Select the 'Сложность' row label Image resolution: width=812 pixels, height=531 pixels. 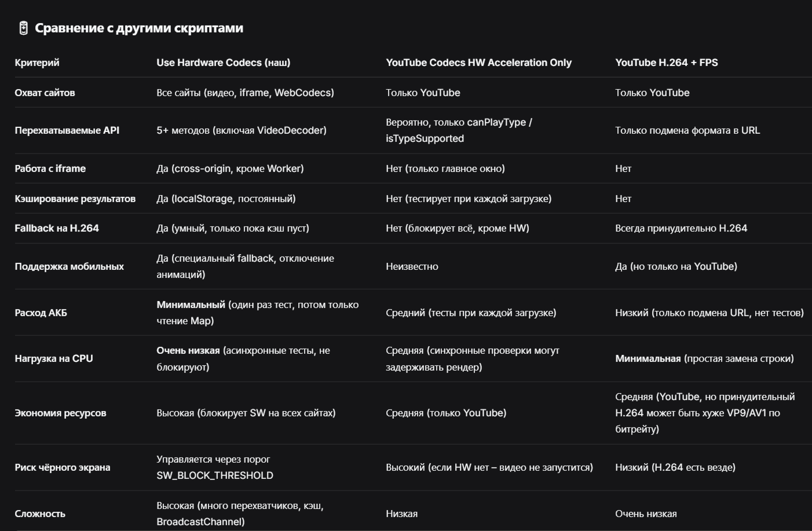point(40,514)
